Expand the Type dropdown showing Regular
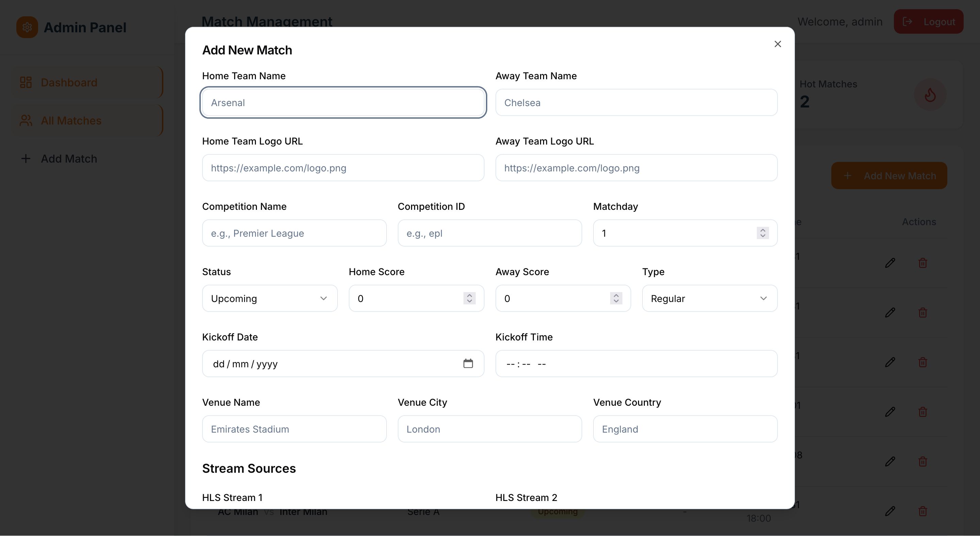The width and height of the screenshot is (980, 536). point(709,298)
